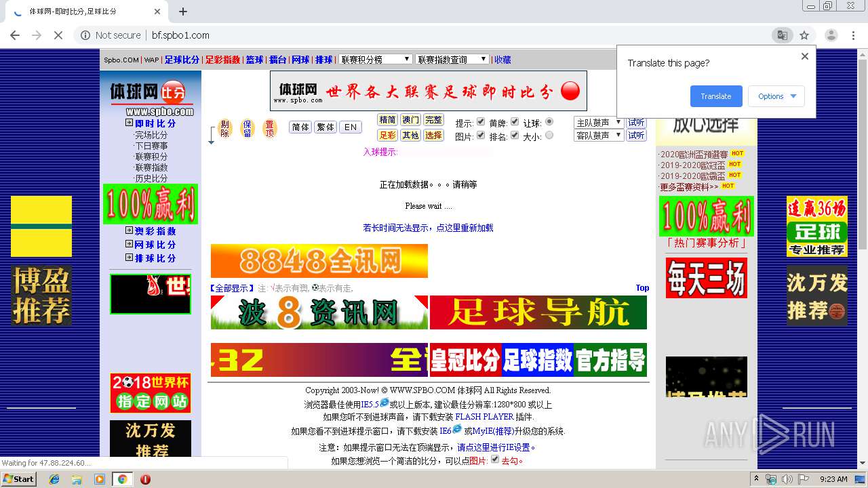Show hidden system tray icons

(x=756, y=479)
